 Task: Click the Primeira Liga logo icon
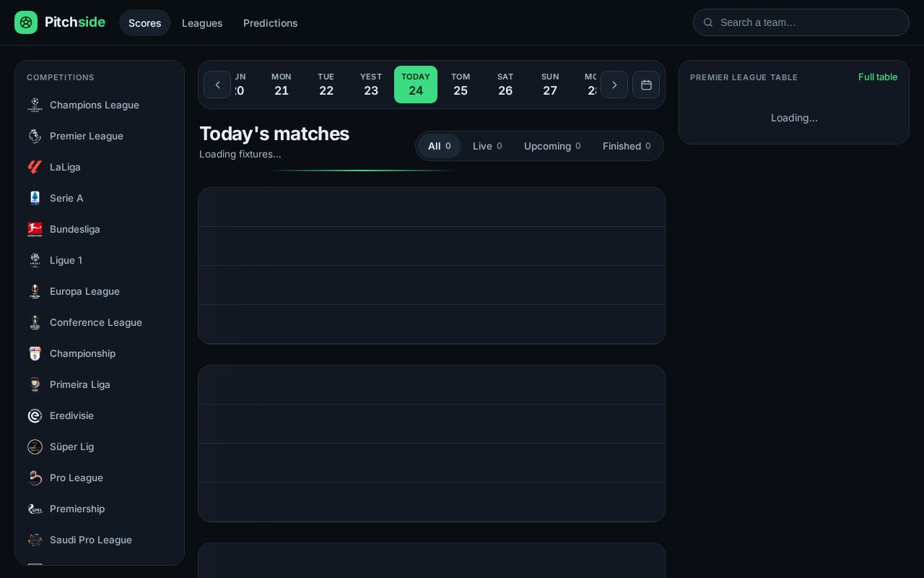(35, 384)
